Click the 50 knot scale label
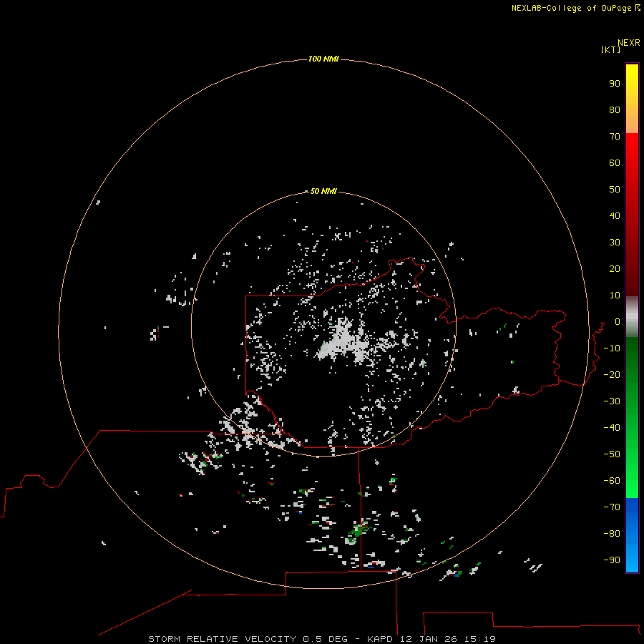The height and width of the screenshot is (644, 644). point(615,190)
